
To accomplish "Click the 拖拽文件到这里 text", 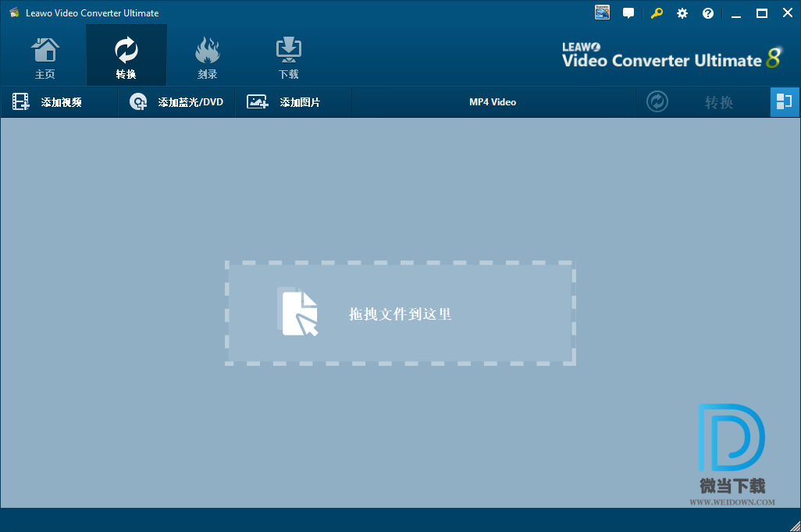I will click(400, 314).
